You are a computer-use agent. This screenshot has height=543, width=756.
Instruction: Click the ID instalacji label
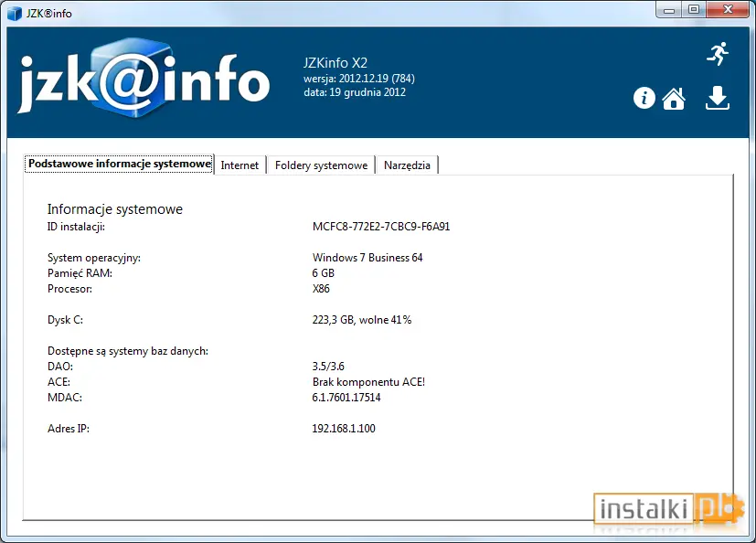click(76, 227)
